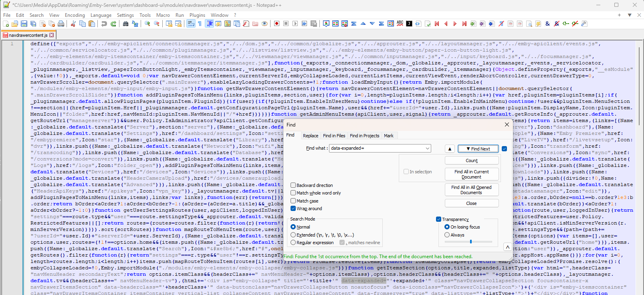644x295 pixels.
Task: Open the Encoding menu
Action: [75, 15]
